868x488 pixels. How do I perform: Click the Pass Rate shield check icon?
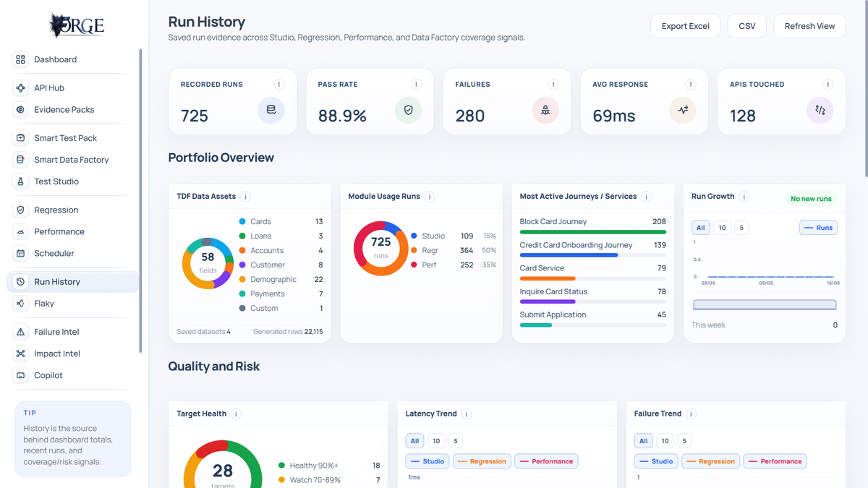pos(408,110)
